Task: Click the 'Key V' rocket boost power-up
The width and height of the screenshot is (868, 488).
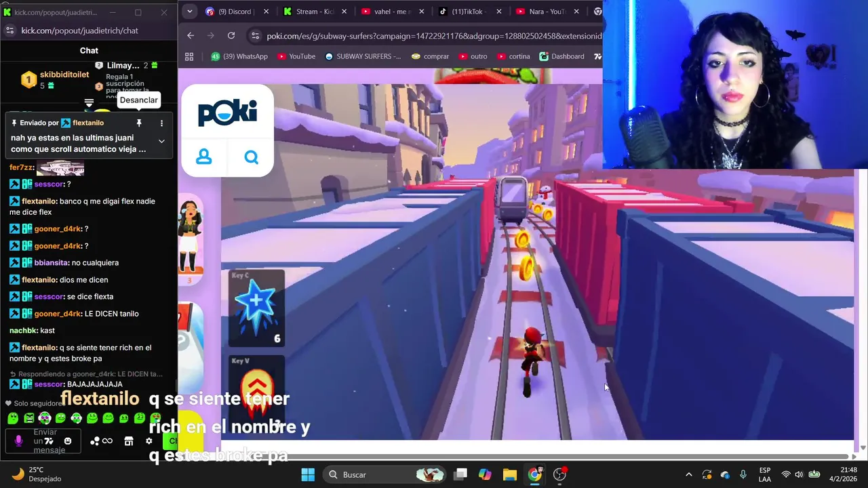Action: 256,394
